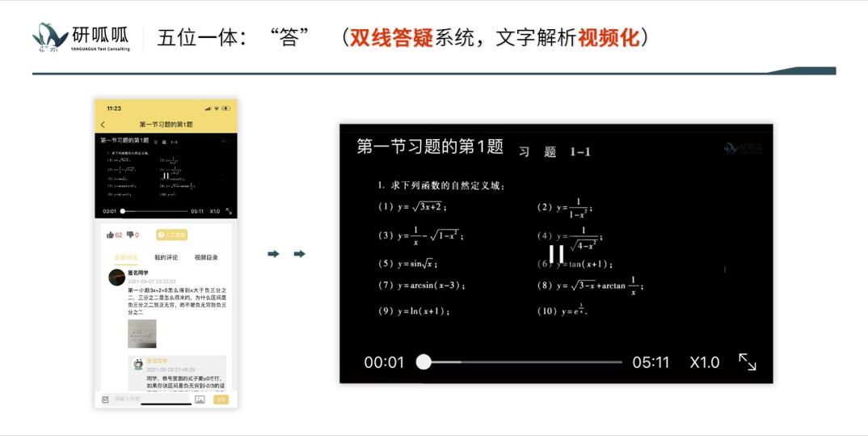Screen dimensions: 868x436
Task: Tap the edit note icon by the input
Action: pyautogui.click(x=106, y=400)
